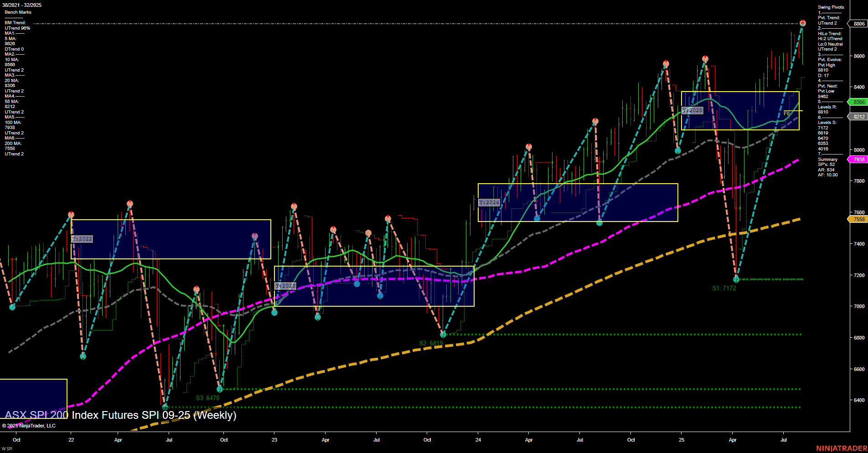Click the Bench Marks panel heading
This screenshot has width=868, height=453.
click(x=17, y=12)
